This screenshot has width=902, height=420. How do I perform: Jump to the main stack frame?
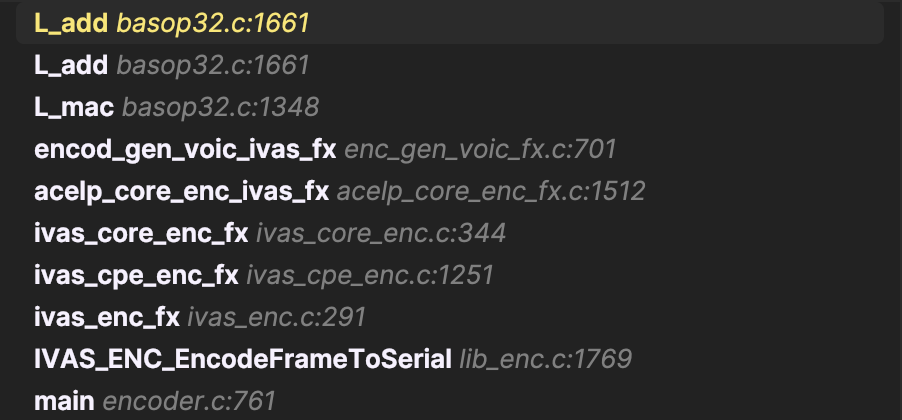[x=64, y=402]
